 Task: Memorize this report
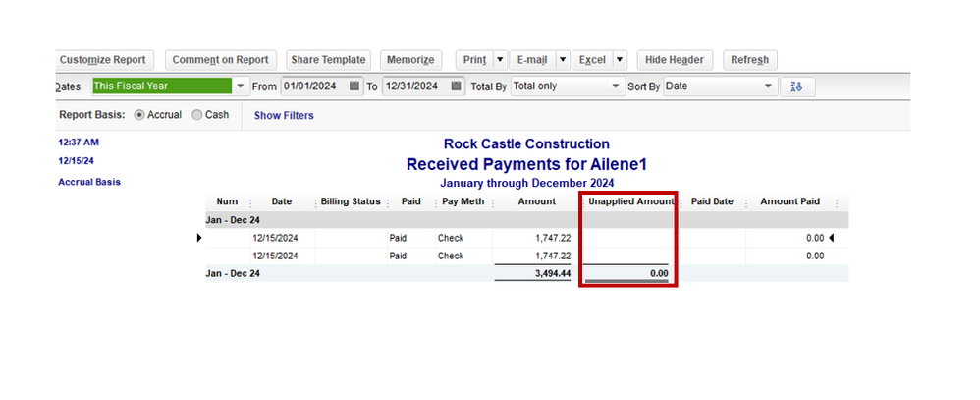[410, 60]
